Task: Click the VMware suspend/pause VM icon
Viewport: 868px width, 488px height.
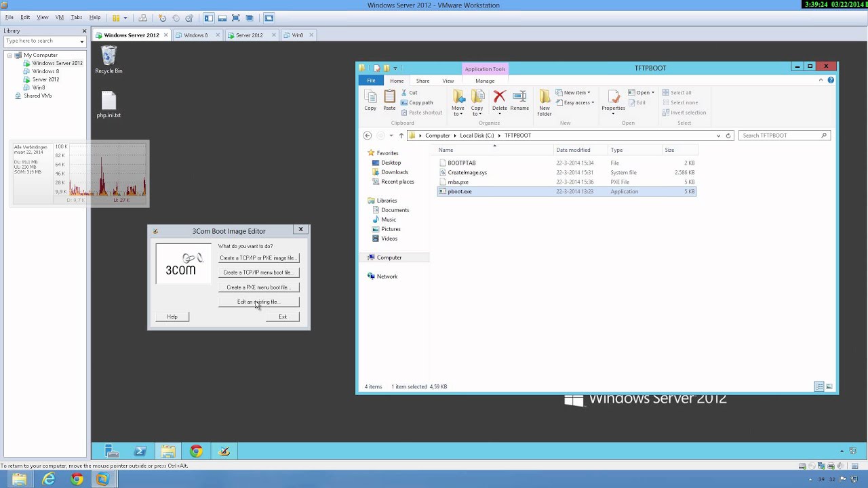Action: [116, 18]
